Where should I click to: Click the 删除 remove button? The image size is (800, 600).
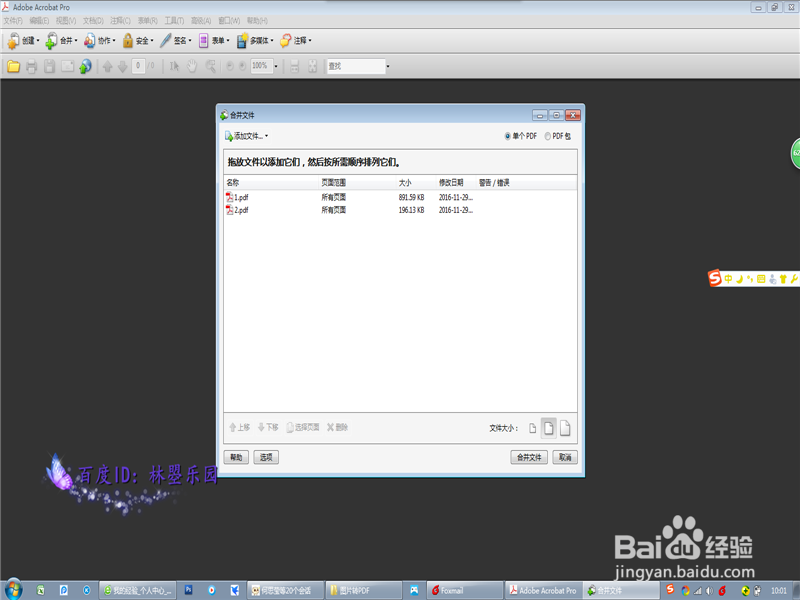coord(337,427)
